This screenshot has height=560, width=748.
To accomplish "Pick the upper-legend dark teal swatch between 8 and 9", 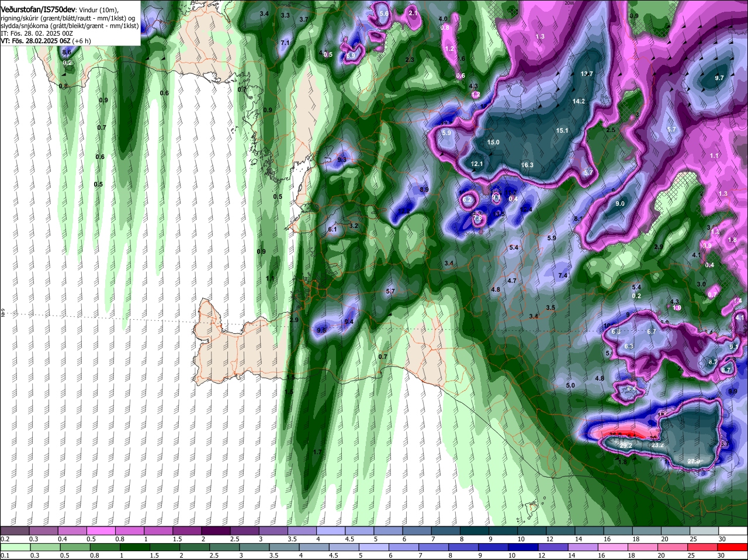I will (474, 531).
